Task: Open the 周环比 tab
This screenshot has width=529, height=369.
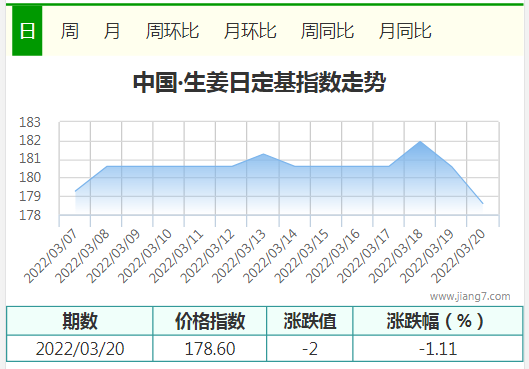Action: [172, 31]
